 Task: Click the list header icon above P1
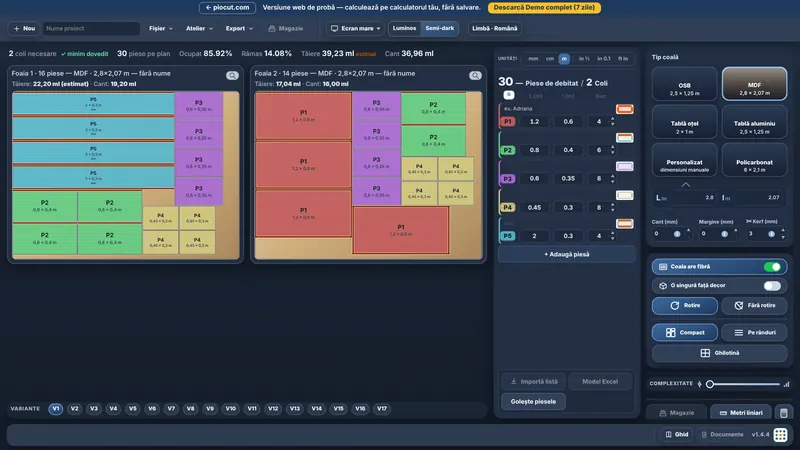pyautogui.click(x=509, y=95)
